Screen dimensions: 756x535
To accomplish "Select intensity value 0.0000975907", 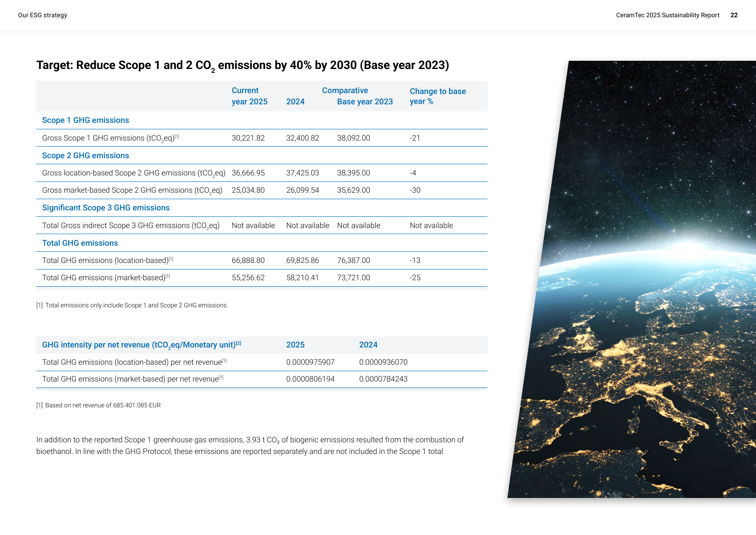I will [x=310, y=362].
